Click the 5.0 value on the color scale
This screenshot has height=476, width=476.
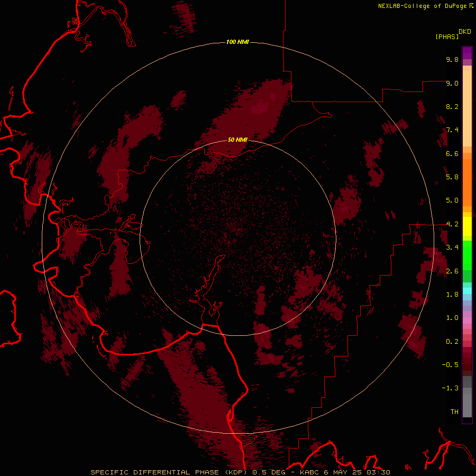[x=452, y=200]
